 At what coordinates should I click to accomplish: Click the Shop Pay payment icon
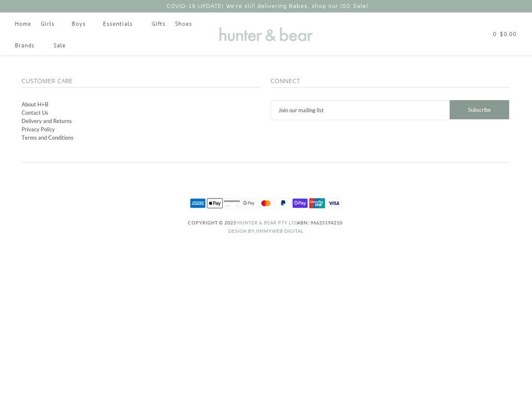(300, 203)
